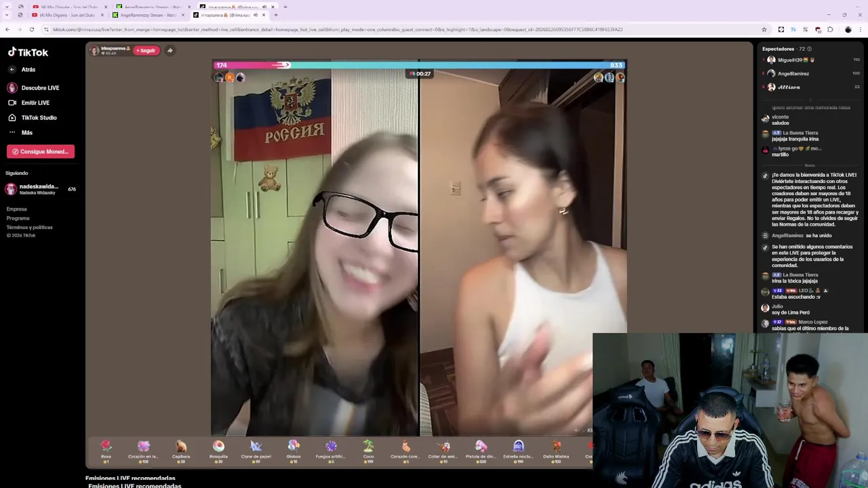Click the share arrow beside Seguir
This screenshot has height=488, width=868.
pyautogui.click(x=170, y=50)
